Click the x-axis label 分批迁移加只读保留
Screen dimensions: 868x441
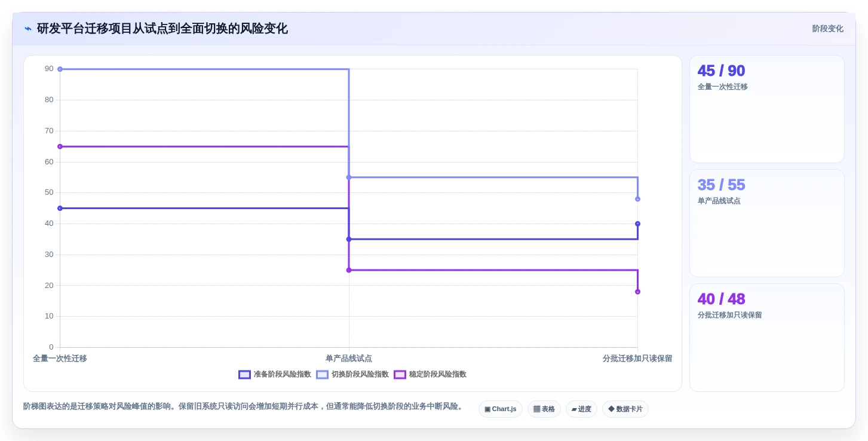point(637,359)
